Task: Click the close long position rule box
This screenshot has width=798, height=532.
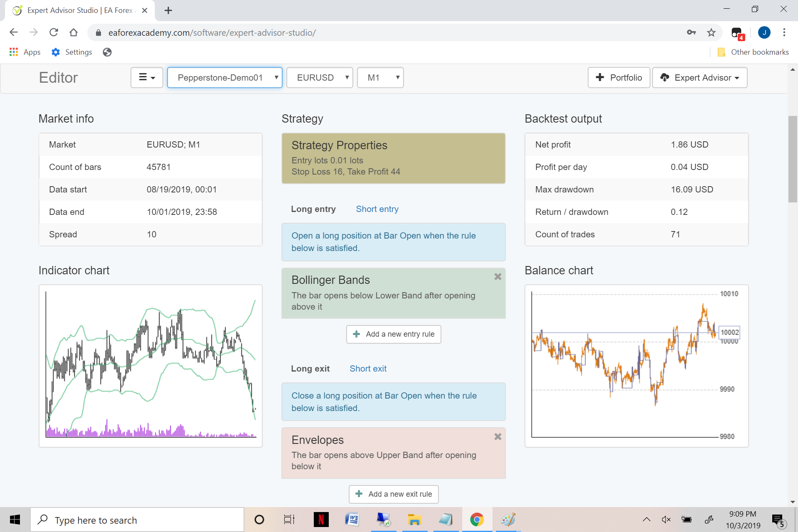Action: click(394, 402)
